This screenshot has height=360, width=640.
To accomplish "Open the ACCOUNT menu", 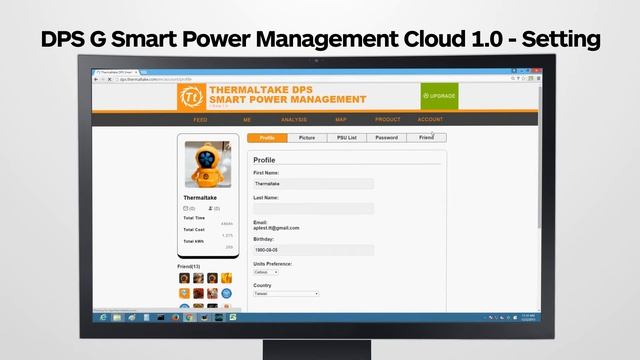I will pyautogui.click(x=430, y=119).
